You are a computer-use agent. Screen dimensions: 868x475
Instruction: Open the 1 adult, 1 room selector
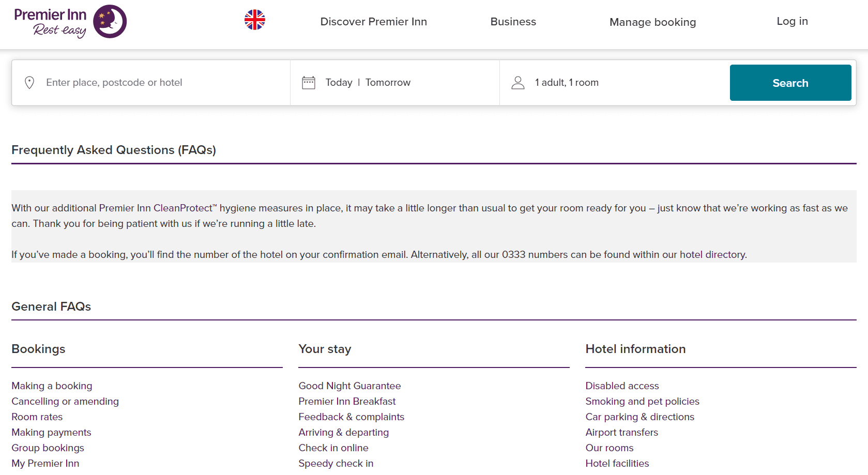[614, 83]
